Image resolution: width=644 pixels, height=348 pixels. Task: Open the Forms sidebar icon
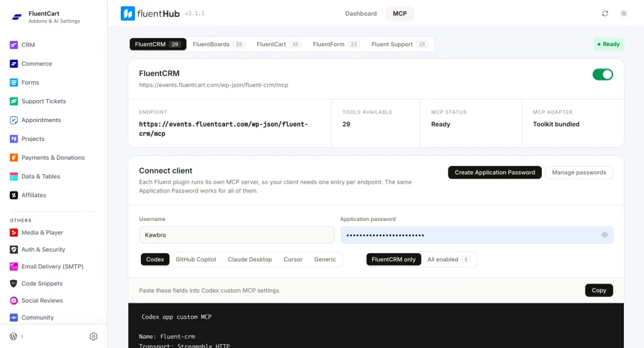coord(14,82)
